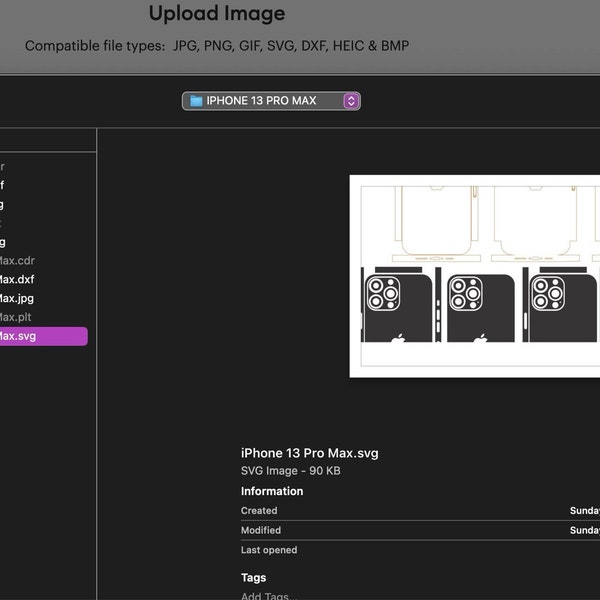
Task: Click the blue folder icon beside IPHONE 13 PRO MAX
Action: [x=196, y=101]
